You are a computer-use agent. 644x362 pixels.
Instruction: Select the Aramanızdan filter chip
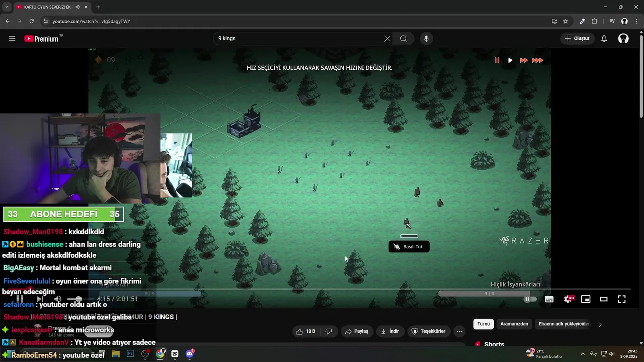click(514, 324)
